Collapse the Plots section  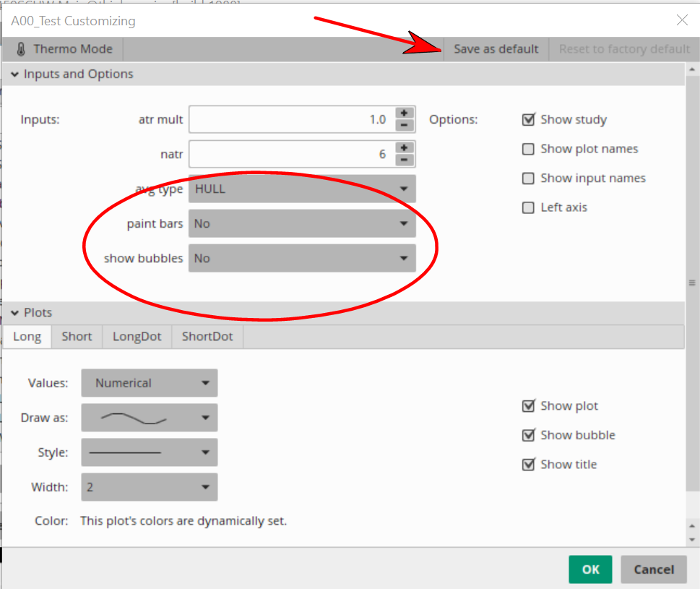tap(14, 313)
